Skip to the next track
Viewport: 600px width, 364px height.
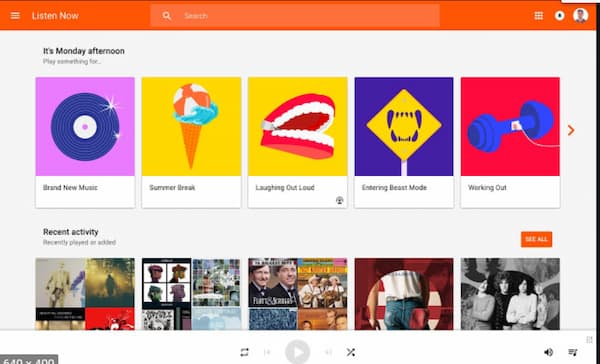pyautogui.click(x=328, y=352)
